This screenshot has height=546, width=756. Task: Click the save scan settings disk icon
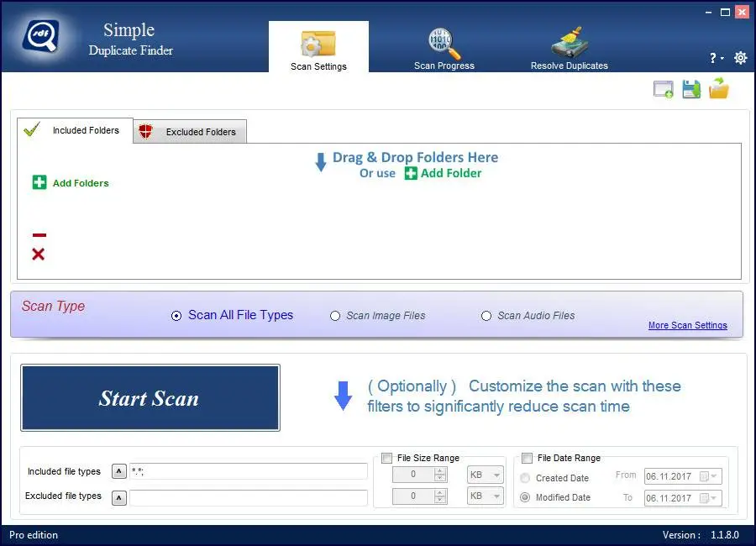691,90
